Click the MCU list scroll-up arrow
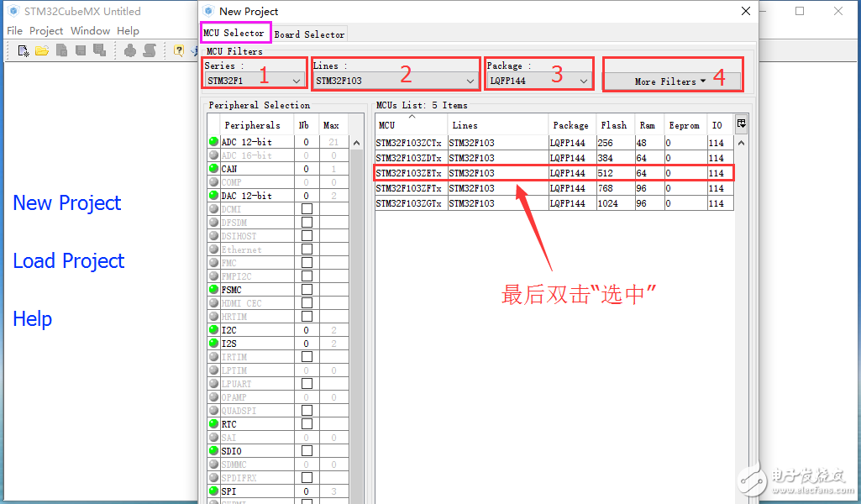This screenshot has height=504, width=861. pyautogui.click(x=741, y=143)
